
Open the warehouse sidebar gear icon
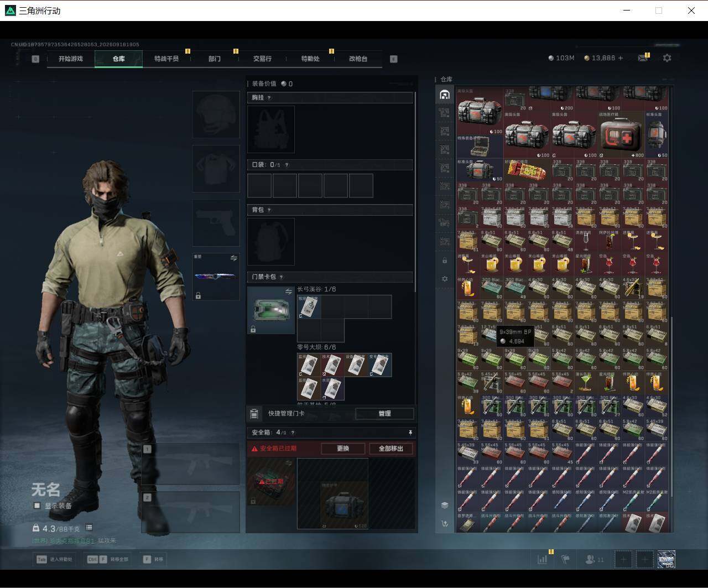tap(445, 279)
